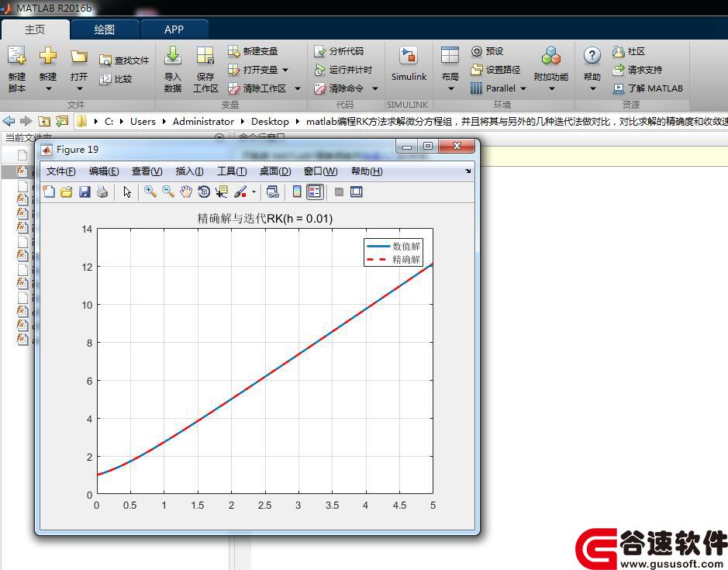Toggle the Edit Plot arrow tool
This screenshot has height=570, width=728.
click(127, 192)
